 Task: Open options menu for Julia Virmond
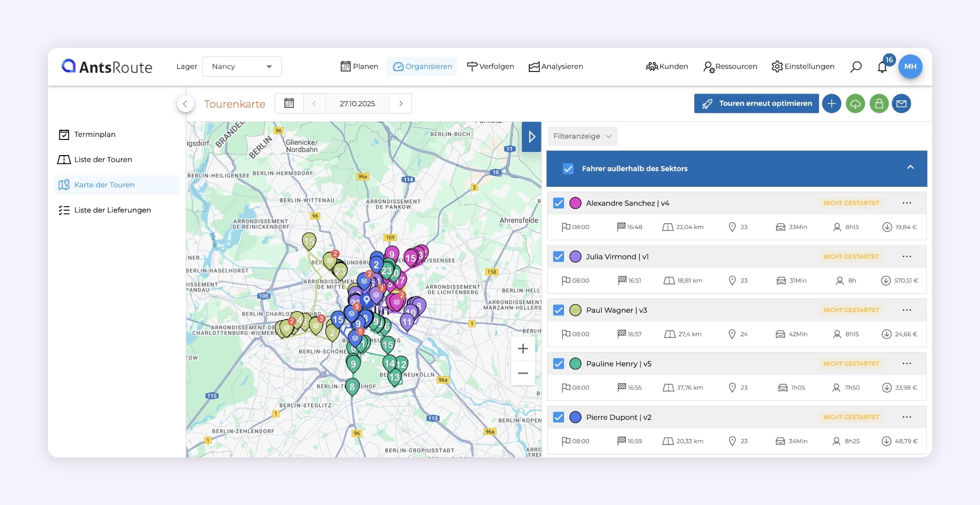click(x=906, y=256)
